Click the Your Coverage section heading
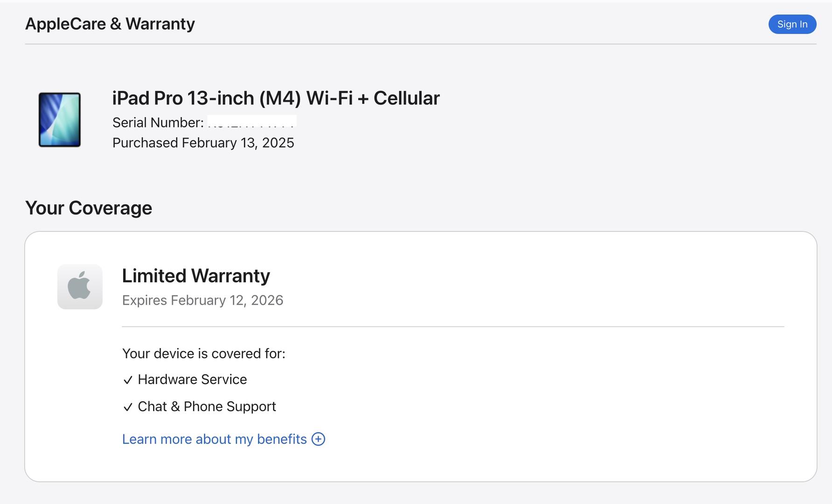The height and width of the screenshot is (504, 832). pyautogui.click(x=89, y=208)
